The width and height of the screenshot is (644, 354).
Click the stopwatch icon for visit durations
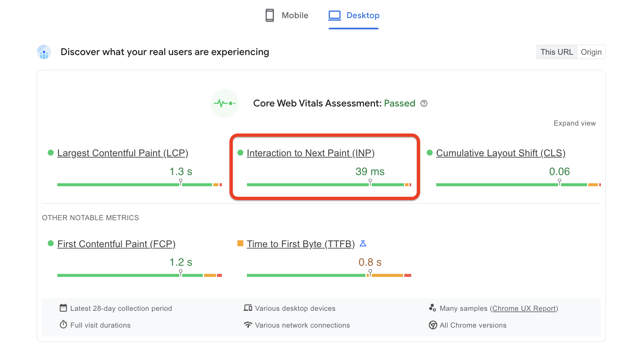[63, 325]
